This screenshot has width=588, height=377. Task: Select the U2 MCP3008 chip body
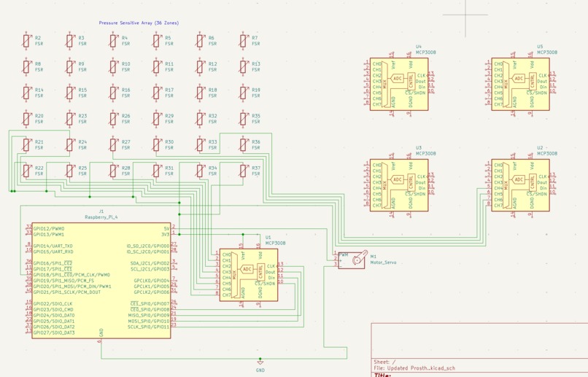(x=520, y=185)
